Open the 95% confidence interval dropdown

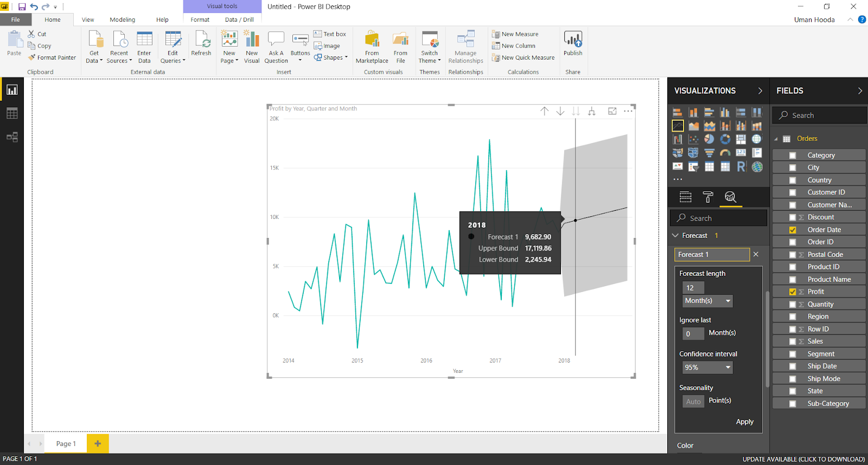click(708, 367)
